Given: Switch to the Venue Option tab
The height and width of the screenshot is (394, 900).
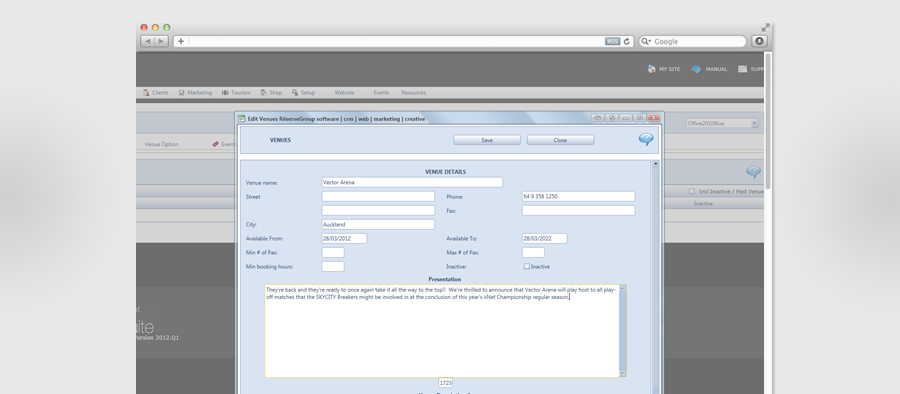Looking at the screenshot, I should point(161,144).
